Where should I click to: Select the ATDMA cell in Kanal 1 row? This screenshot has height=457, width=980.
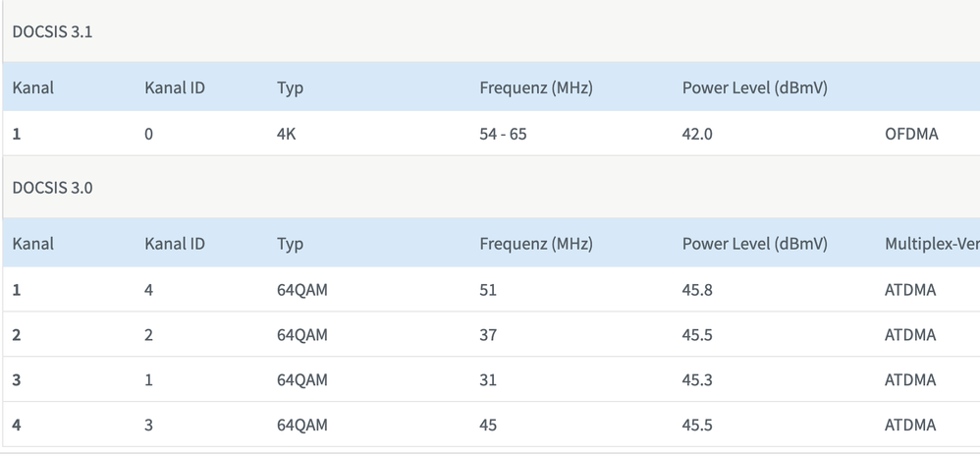click(910, 290)
